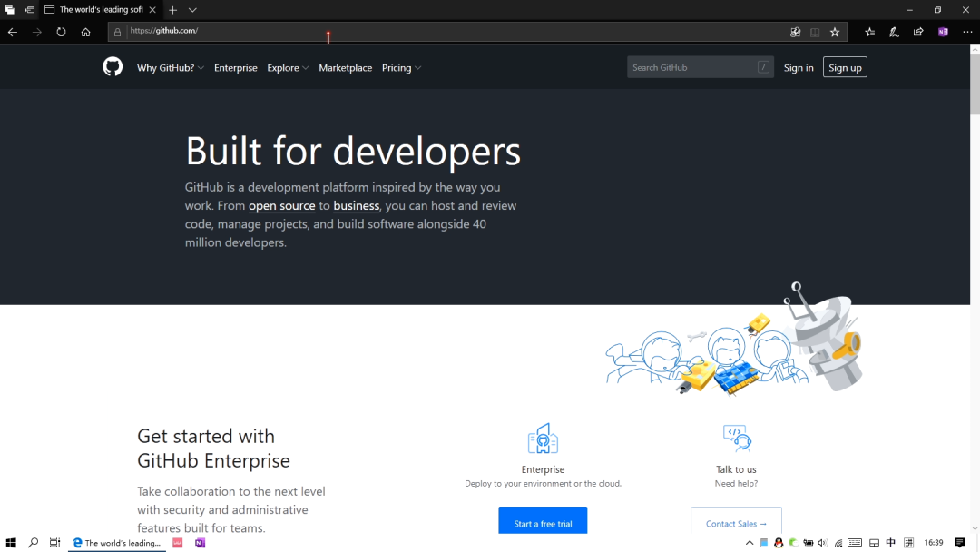Go back using the browser back arrow
980x552 pixels.
13,32
